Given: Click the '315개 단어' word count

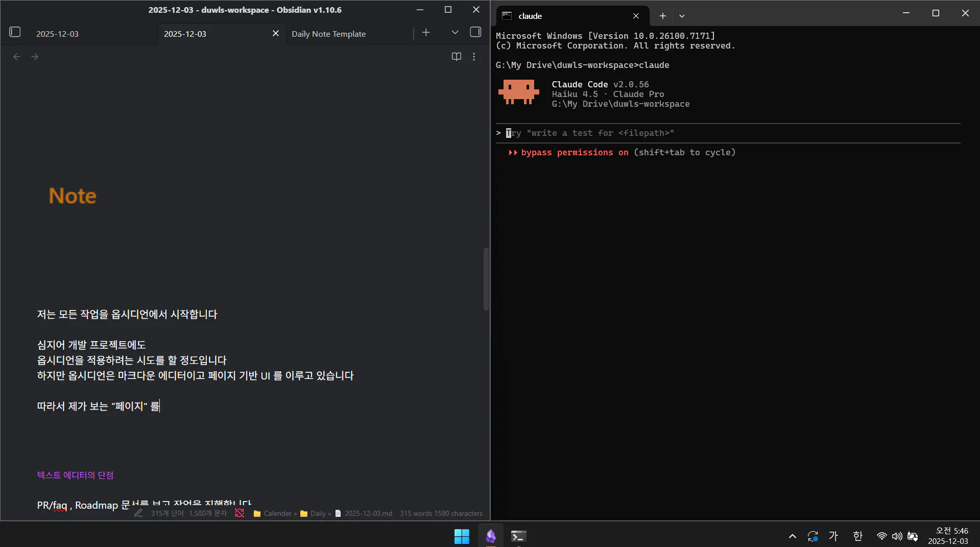Looking at the screenshot, I should pyautogui.click(x=167, y=513).
